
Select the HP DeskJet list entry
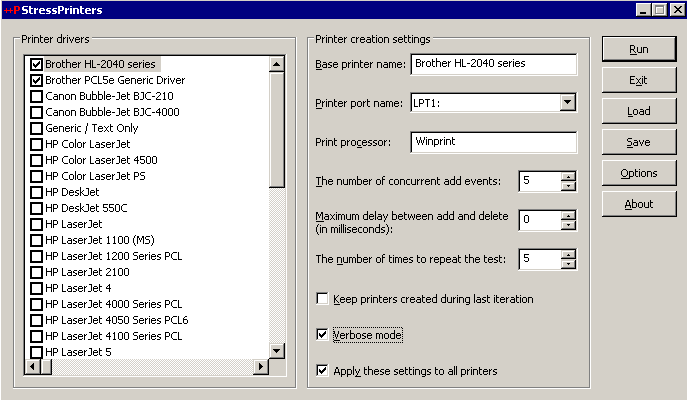(x=72, y=192)
